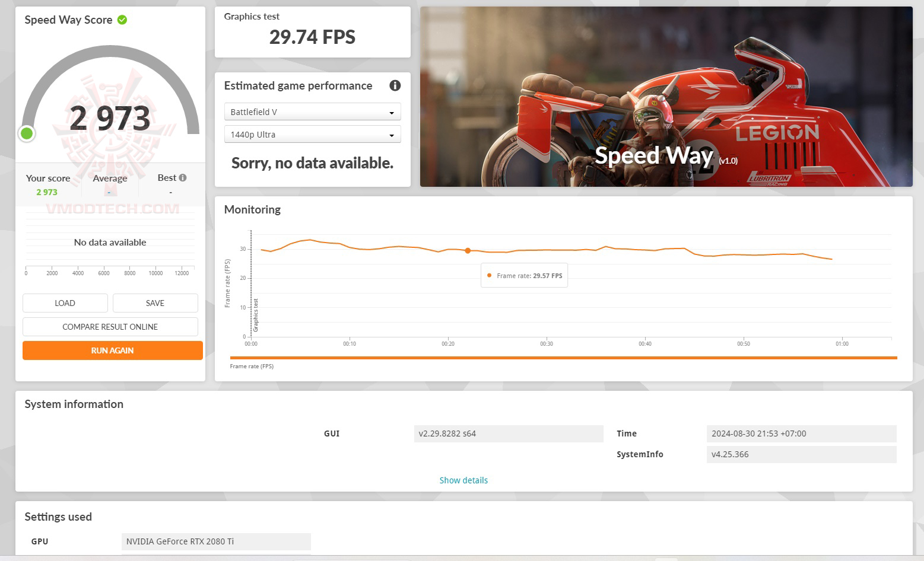Open the 1440p Ultra preset dropdown

pyautogui.click(x=312, y=134)
